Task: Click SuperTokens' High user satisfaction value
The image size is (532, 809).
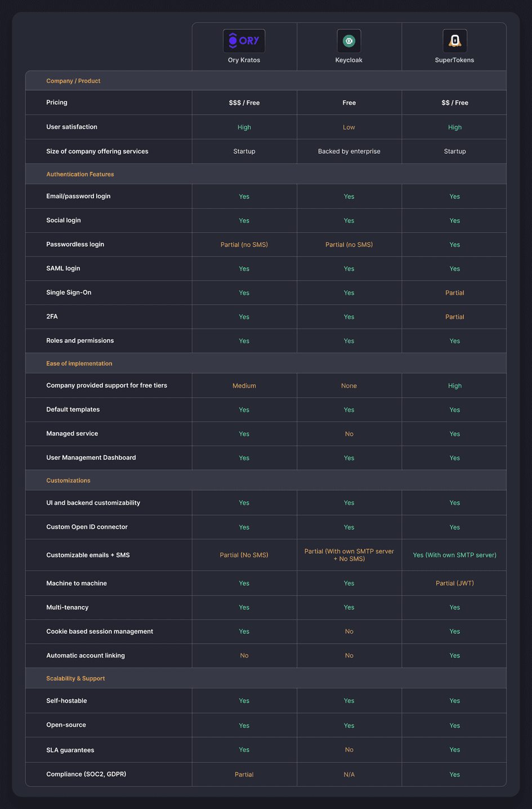Action: [x=454, y=127]
